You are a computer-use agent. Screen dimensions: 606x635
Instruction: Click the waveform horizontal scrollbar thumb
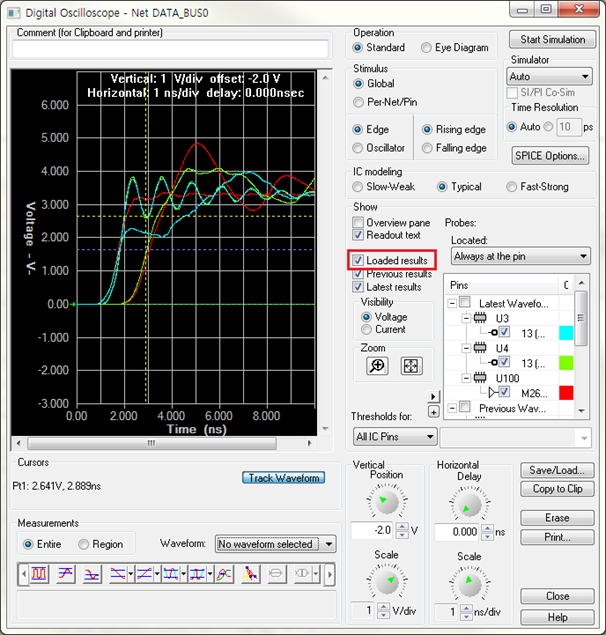click(x=152, y=443)
